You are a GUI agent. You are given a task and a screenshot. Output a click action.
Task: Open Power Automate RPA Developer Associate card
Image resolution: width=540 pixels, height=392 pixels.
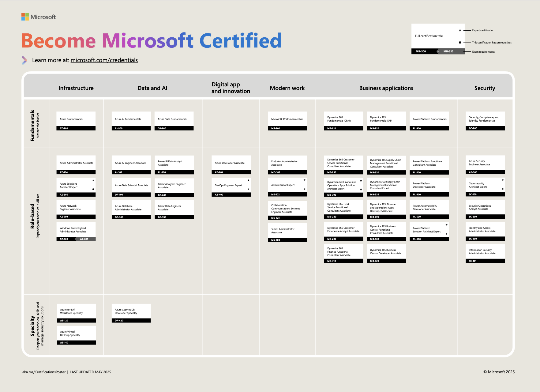tap(429, 209)
